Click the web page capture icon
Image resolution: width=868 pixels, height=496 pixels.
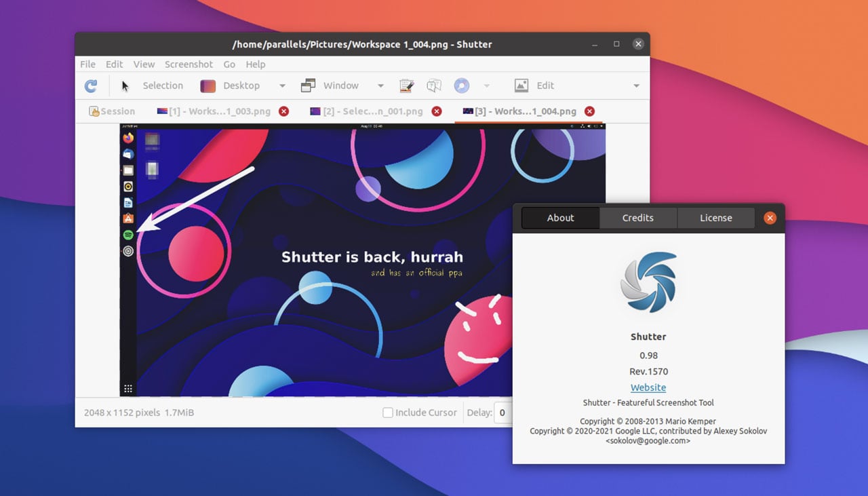click(x=461, y=85)
